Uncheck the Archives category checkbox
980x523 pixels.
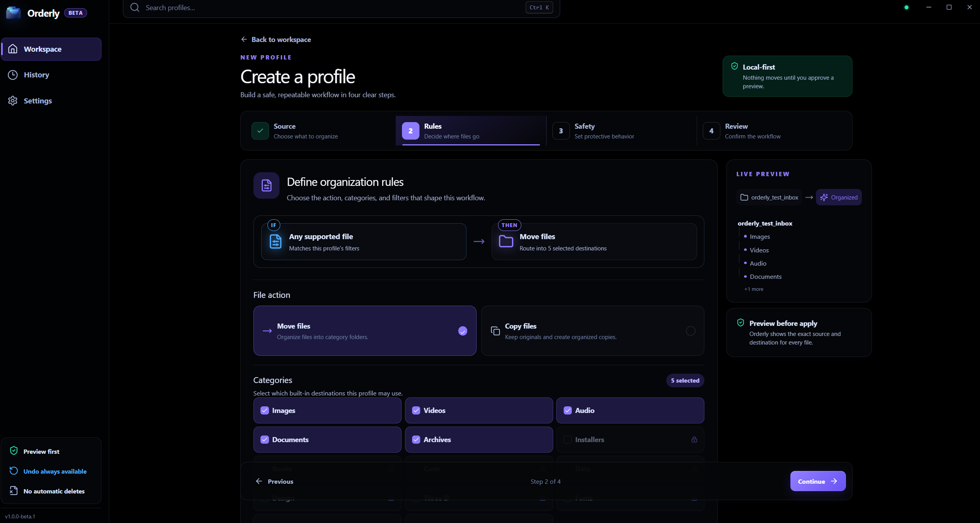(416, 439)
